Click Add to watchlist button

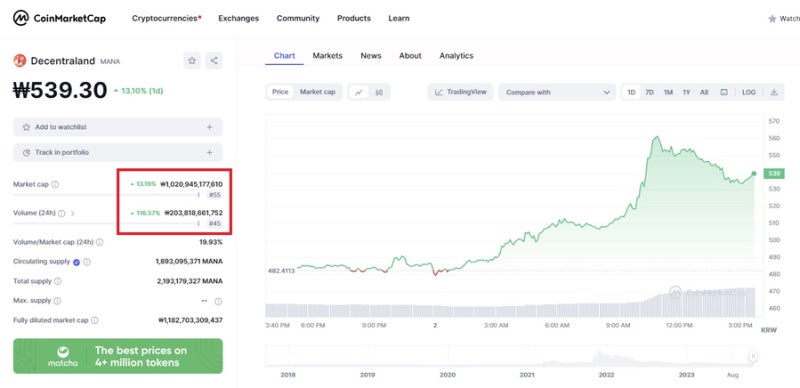point(118,127)
